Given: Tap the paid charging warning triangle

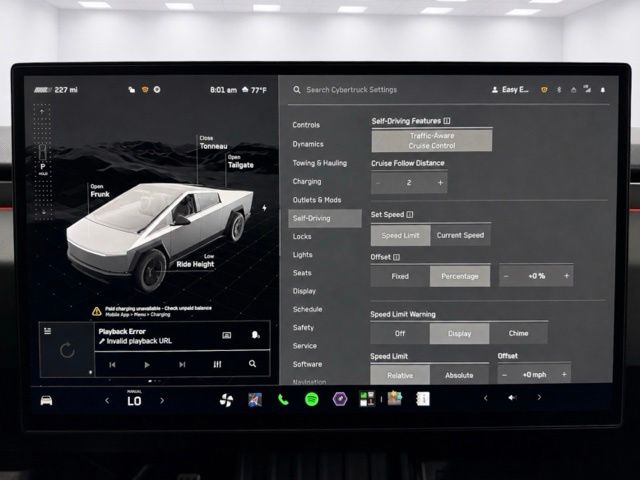Looking at the screenshot, I should (97, 311).
